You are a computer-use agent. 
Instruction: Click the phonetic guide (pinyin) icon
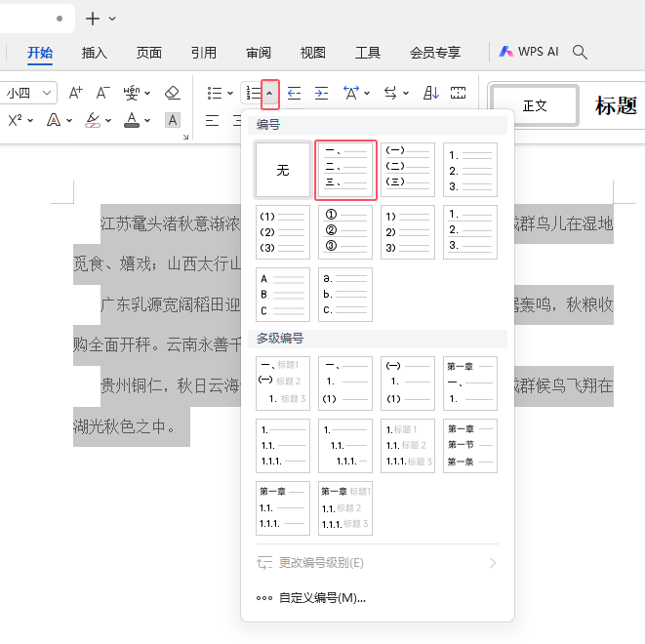[132, 93]
